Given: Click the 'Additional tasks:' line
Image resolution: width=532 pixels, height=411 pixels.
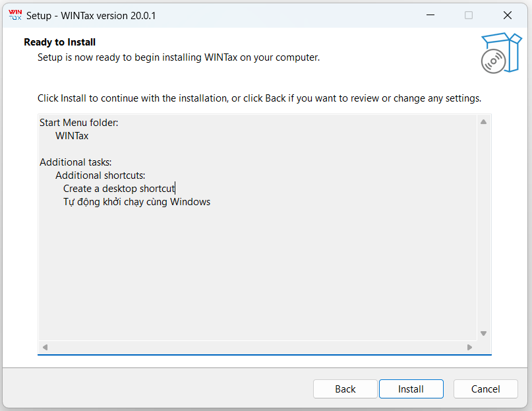Looking at the screenshot, I should 76,162.
